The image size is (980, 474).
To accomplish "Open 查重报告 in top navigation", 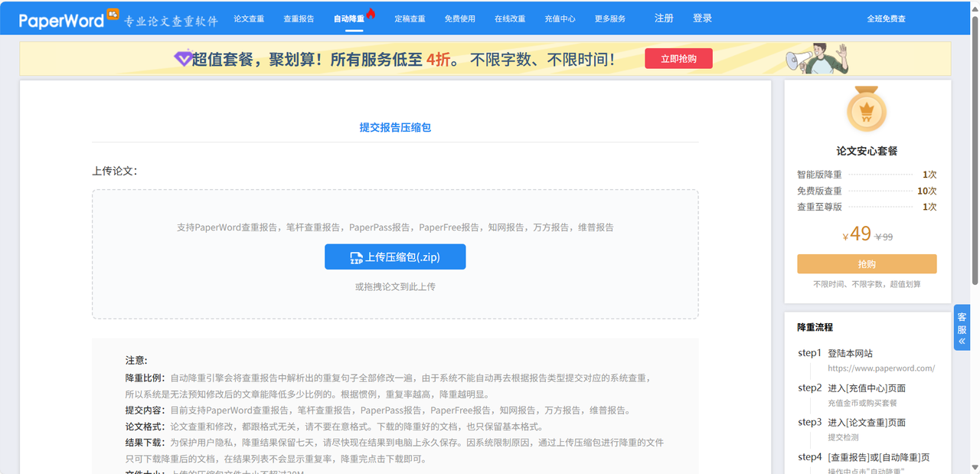I will pos(299,18).
